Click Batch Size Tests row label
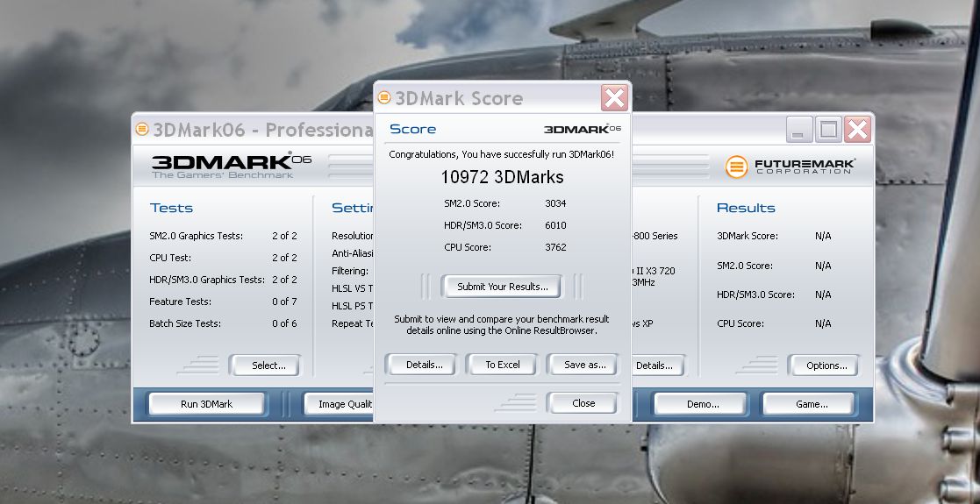This screenshot has width=980, height=504. 185,323
